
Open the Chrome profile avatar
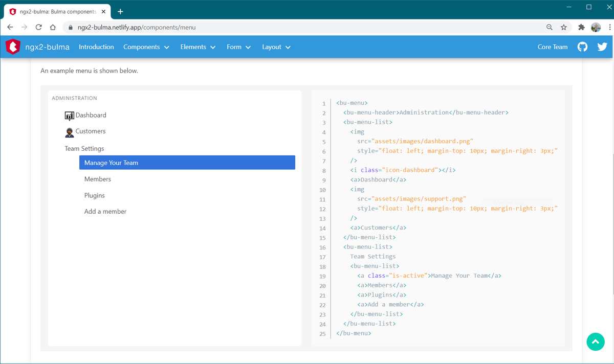coord(596,27)
